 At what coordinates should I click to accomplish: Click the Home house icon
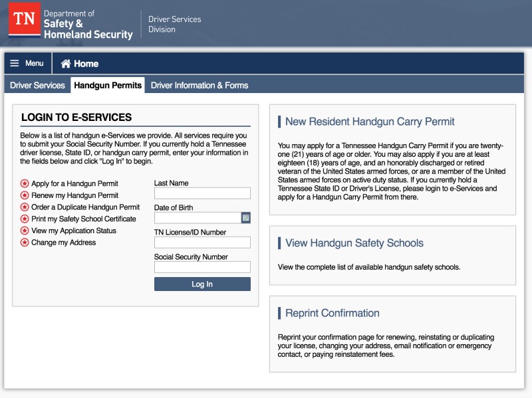[65, 63]
